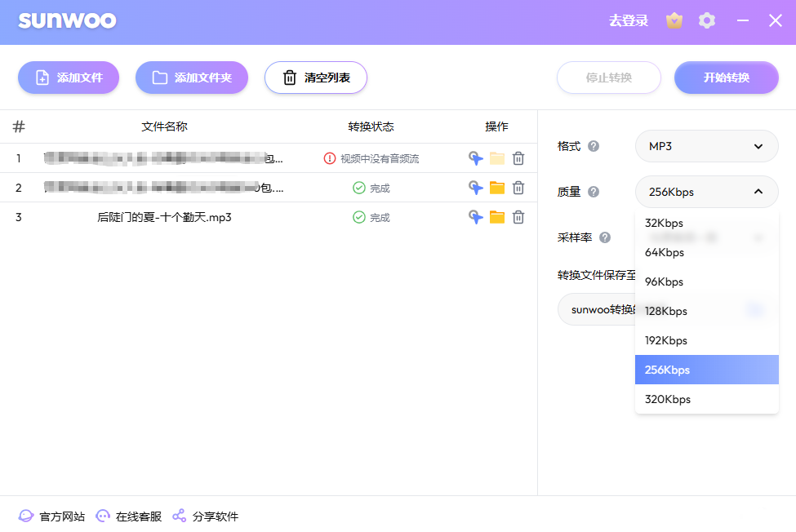
Task: Open the 官方网站 link
Action: coord(52,516)
